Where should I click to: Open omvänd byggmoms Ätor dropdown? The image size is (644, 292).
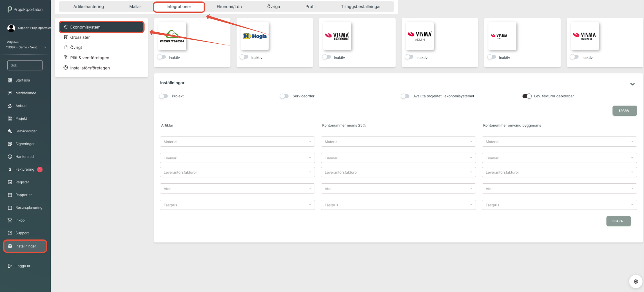point(559,188)
